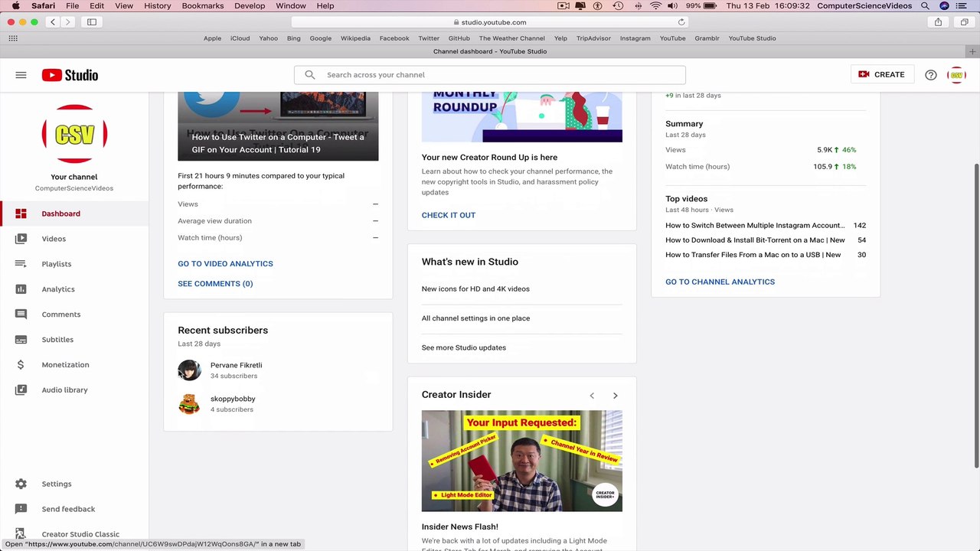This screenshot has height=551, width=980.
Task: Open the hamburger navigation menu
Action: 21,75
